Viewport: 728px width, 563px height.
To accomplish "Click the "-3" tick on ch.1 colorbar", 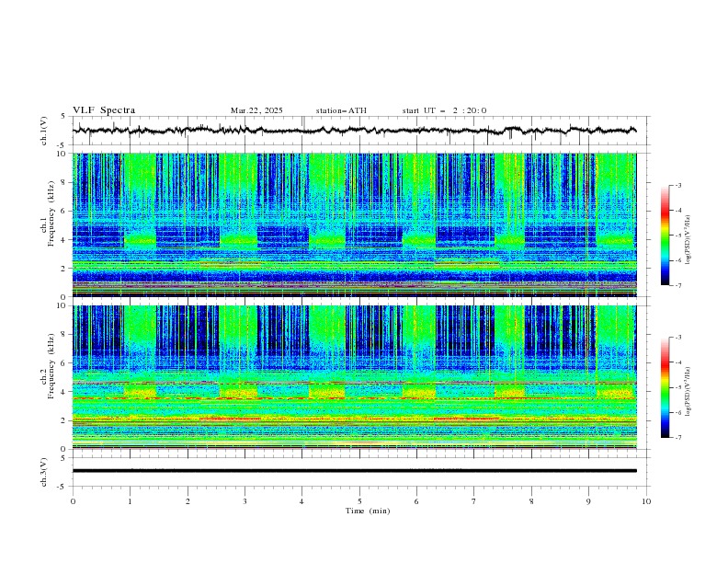I will coord(678,185).
